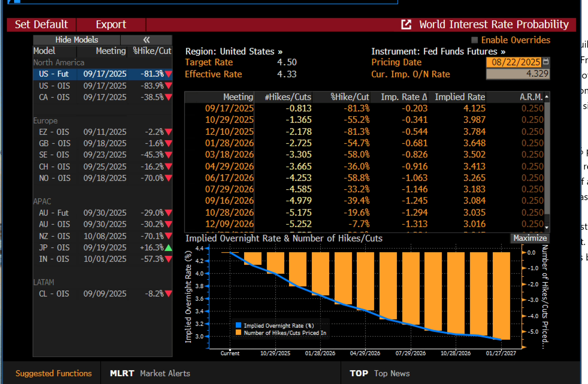Click scroll-down arrow in meetings table
This screenshot has width=588, height=384.
tap(547, 228)
